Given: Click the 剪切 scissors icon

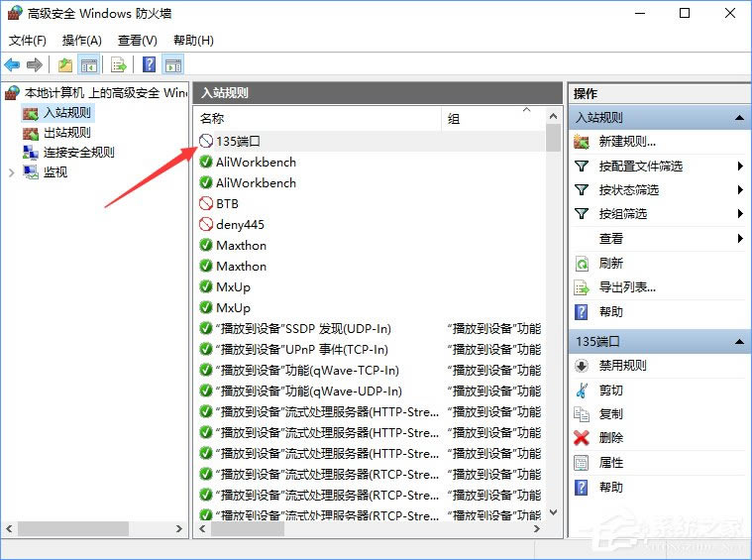Looking at the screenshot, I should click(x=582, y=391).
